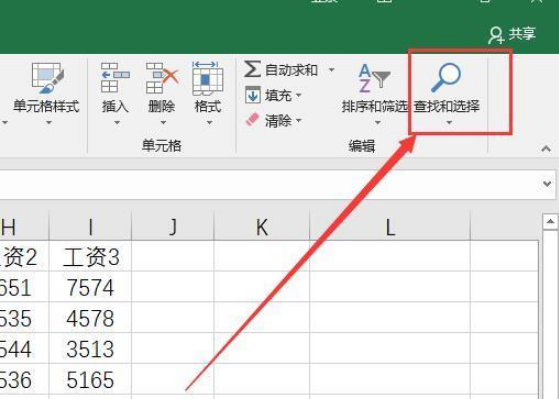The height and width of the screenshot is (399, 559).
Task: Open the dropdown arrow under 删除
Action: [x=163, y=122]
